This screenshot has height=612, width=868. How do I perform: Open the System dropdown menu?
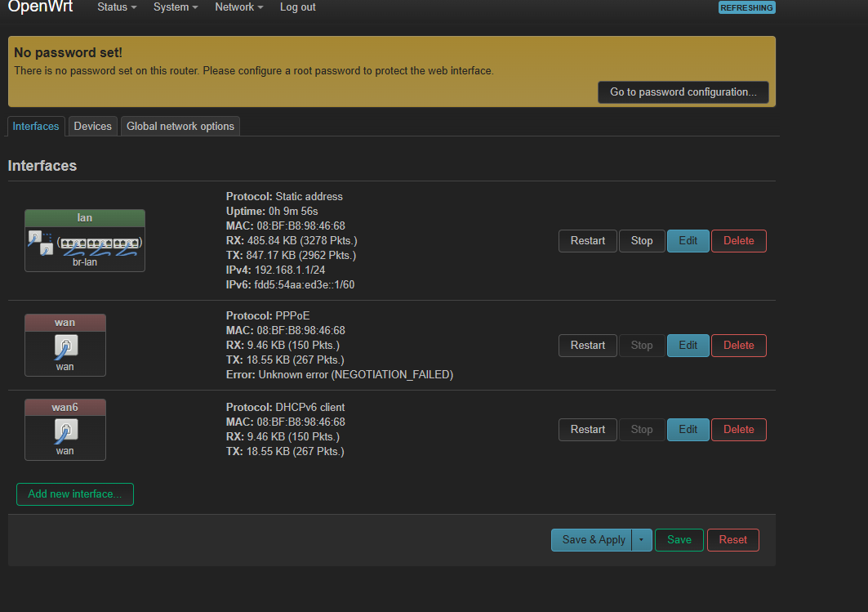pyautogui.click(x=176, y=7)
